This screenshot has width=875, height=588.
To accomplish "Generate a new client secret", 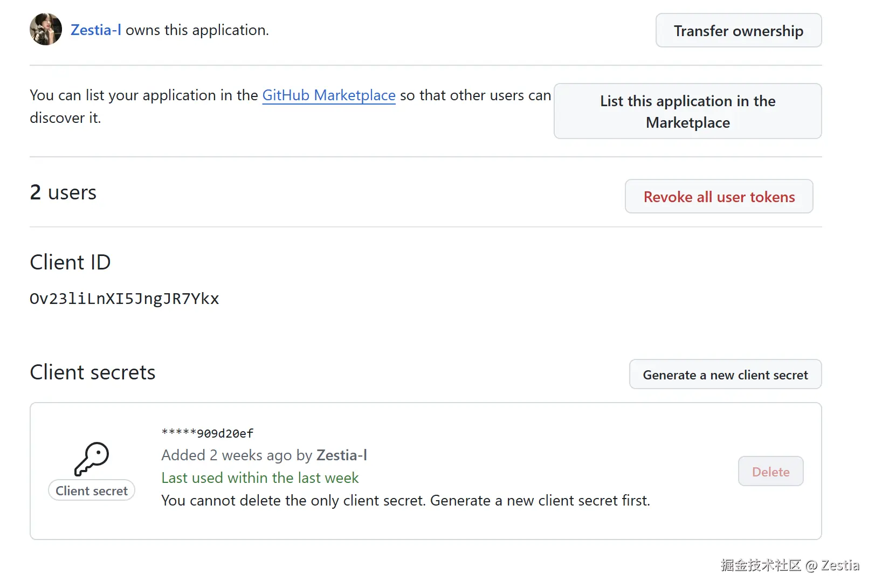I will pyautogui.click(x=725, y=375).
